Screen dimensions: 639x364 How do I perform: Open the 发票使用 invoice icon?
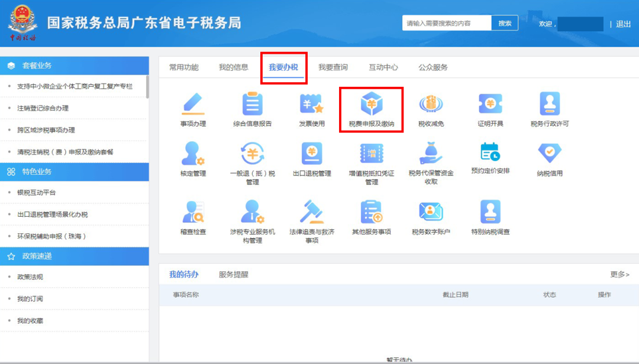pyautogui.click(x=312, y=104)
